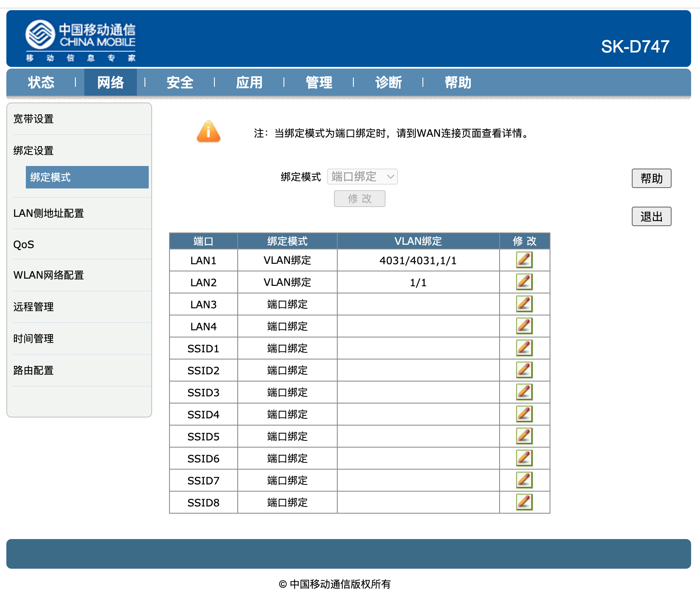Click edit icon for SSID8 row
700x603 pixels.
click(524, 502)
